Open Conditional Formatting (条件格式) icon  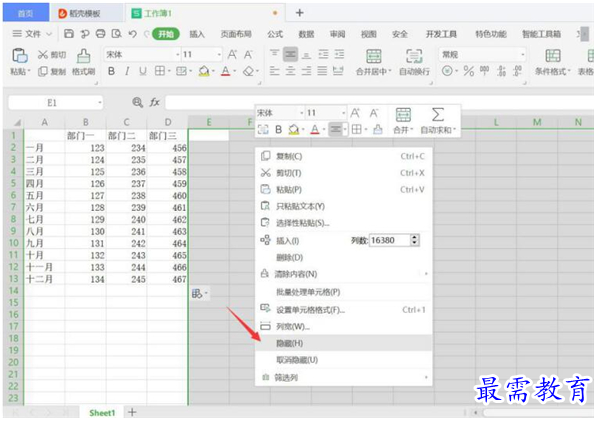click(553, 56)
